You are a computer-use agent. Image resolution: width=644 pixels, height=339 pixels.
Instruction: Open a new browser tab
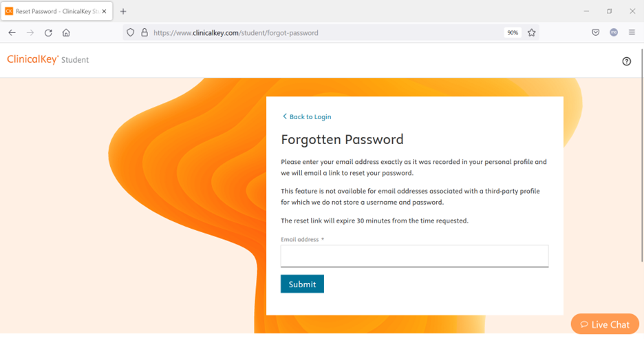(x=123, y=11)
